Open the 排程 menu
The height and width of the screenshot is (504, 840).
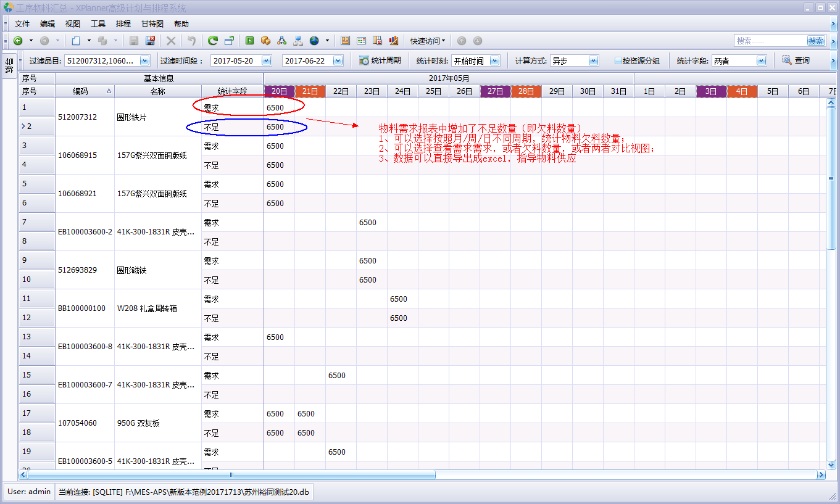tap(123, 24)
